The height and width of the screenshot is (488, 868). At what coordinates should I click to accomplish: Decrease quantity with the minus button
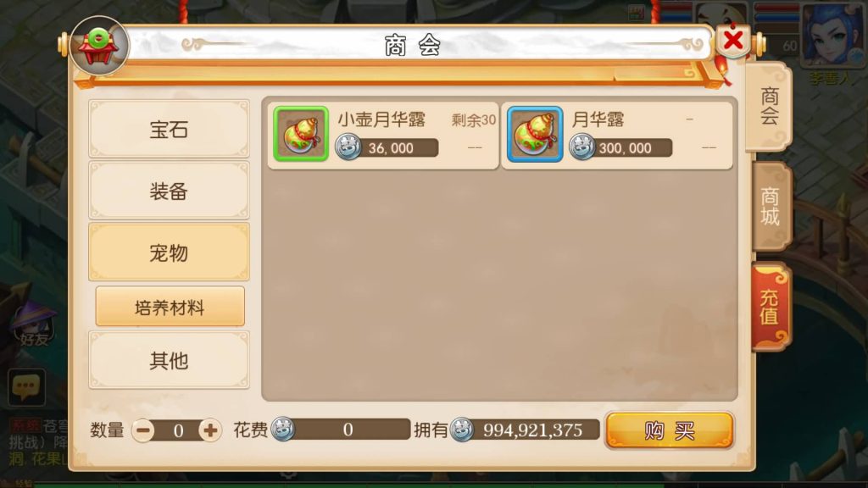143,430
